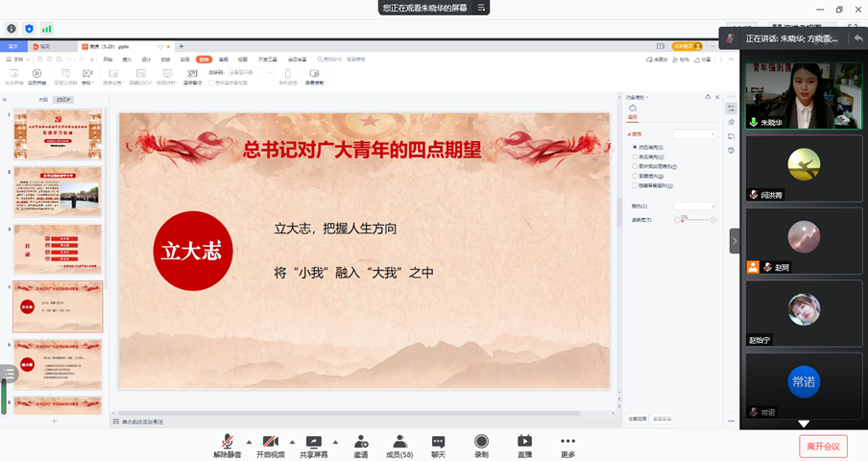868x461 pixels.
Task: Open the invite participants icon
Action: (361, 442)
